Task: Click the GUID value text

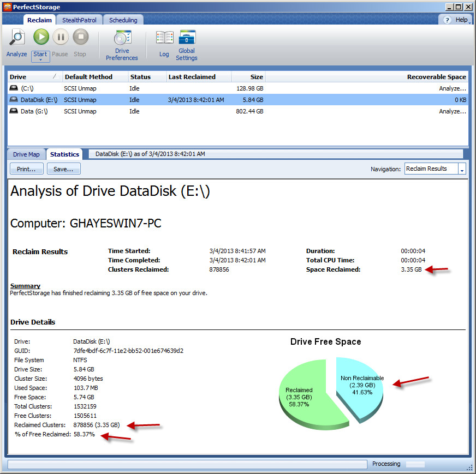Action: 128,351
